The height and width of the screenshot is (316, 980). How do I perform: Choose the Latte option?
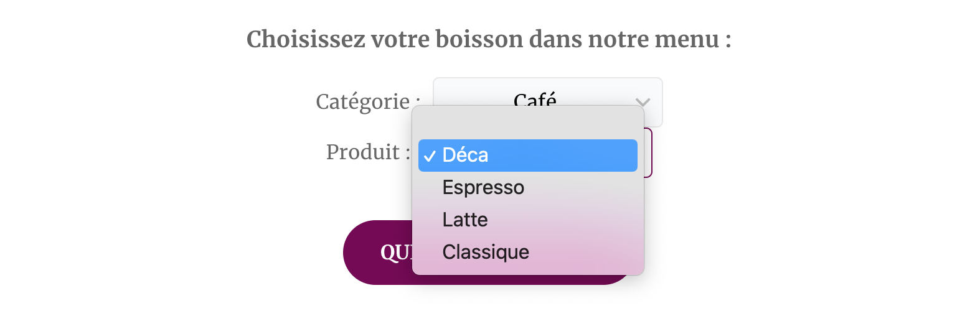pyautogui.click(x=528, y=220)
